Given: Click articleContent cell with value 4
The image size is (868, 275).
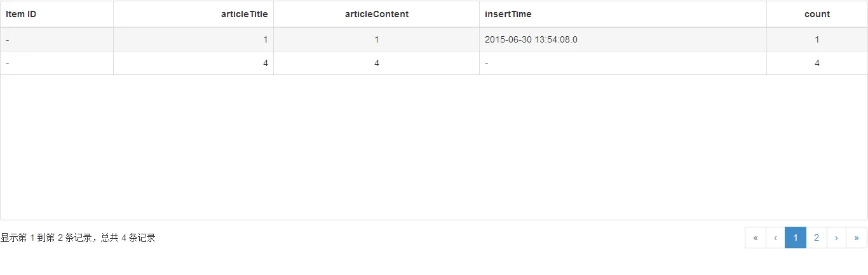Looking at the screenshot, I should pos(376,63).
